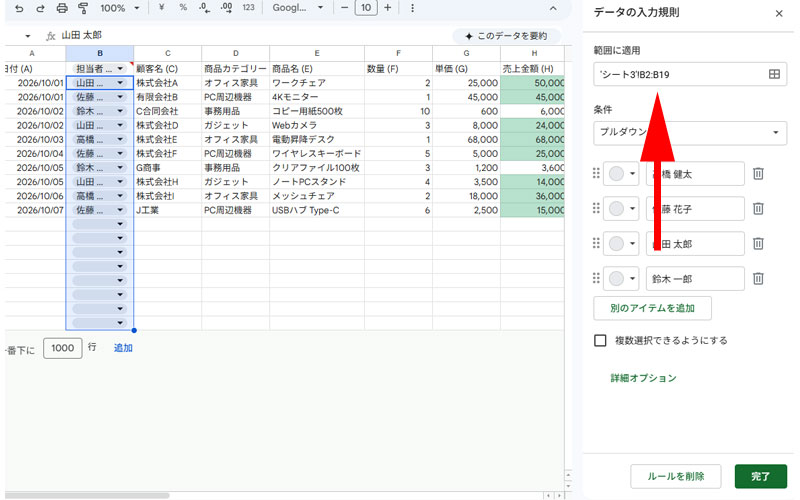Open dropdown in row with 株式会社A
This screenshot has height=500, width=800.
point(120,83)
